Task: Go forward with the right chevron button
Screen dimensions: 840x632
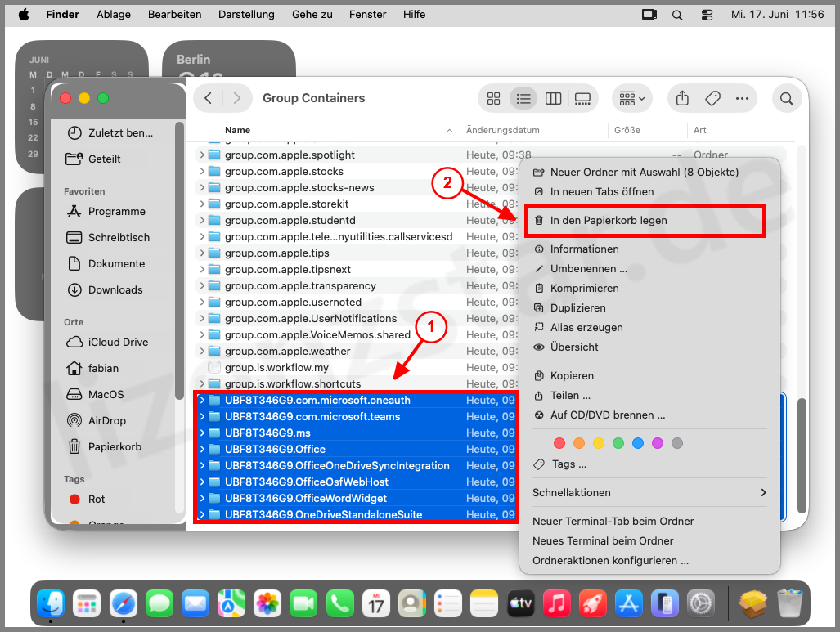Action: click(236, 98)
